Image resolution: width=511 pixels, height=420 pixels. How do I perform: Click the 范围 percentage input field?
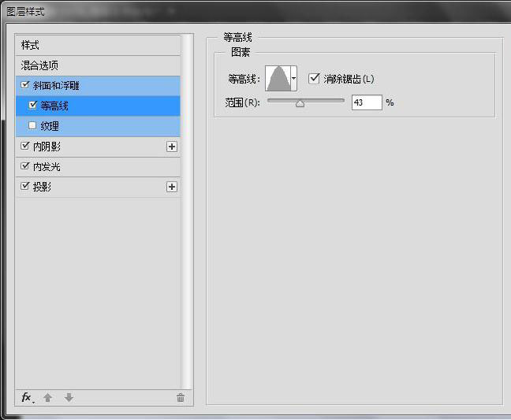[367, 102]
